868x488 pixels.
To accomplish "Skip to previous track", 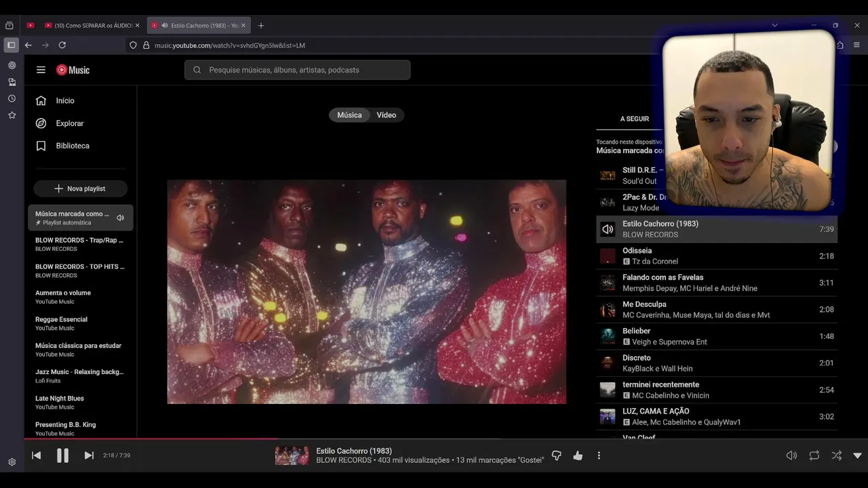I will click(x=37, y=455).
